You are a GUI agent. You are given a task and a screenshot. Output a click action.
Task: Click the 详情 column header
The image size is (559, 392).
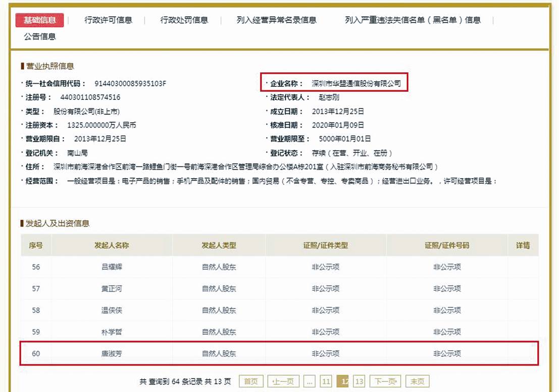tap(523, 245)
